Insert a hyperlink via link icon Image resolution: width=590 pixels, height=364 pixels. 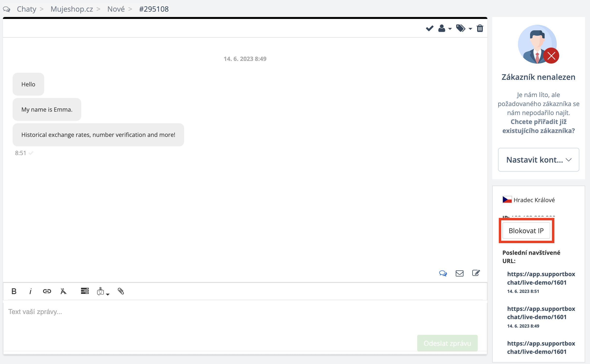(x=47, y=291)
